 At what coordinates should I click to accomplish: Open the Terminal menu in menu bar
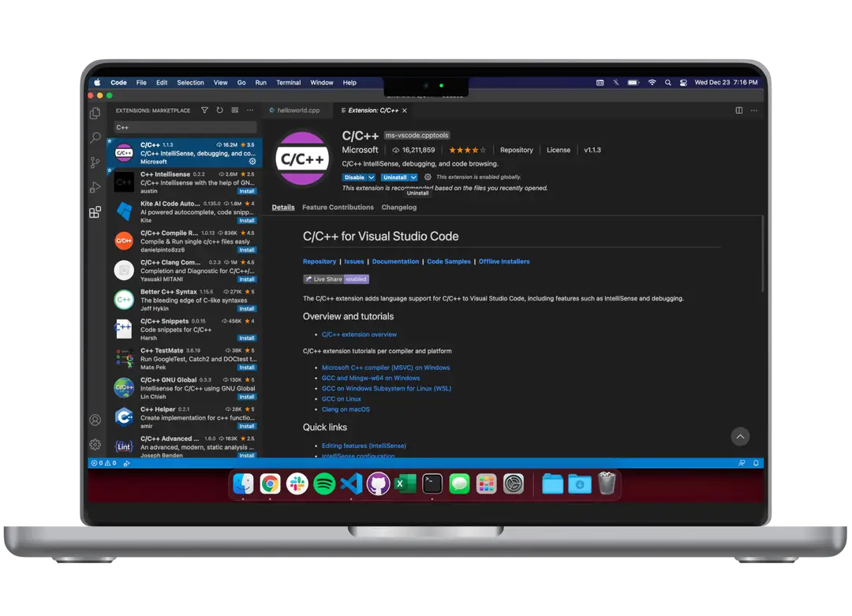pyautogui.click(x=288, y=83)
